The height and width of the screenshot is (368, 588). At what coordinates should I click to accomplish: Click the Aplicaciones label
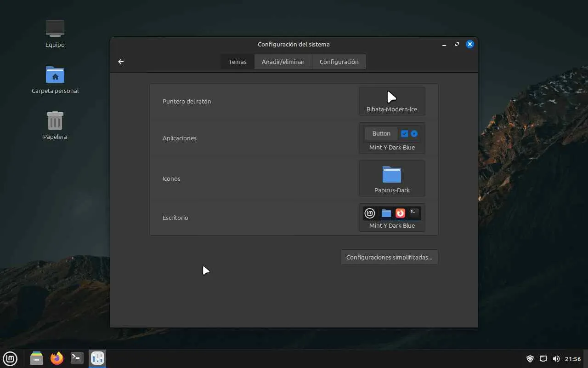click(180, 138)
